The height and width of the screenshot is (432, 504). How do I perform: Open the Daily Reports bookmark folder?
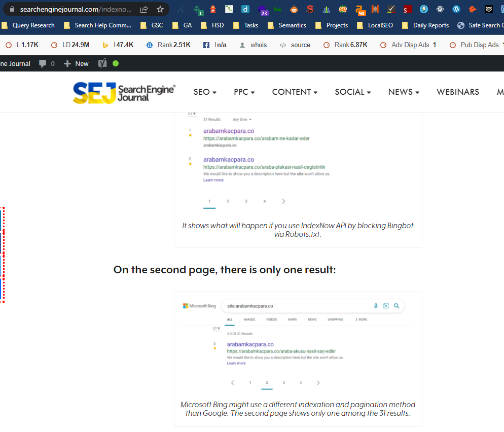[425, 25]
